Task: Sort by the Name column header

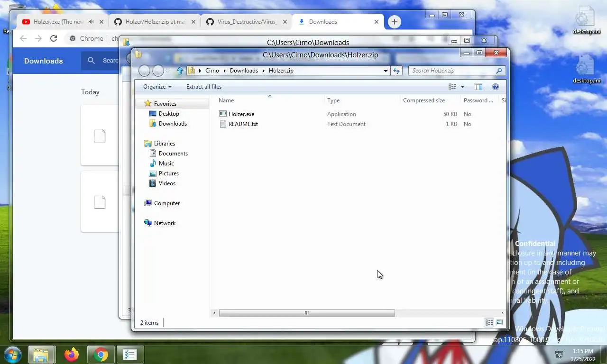Action: pos(270,100)
